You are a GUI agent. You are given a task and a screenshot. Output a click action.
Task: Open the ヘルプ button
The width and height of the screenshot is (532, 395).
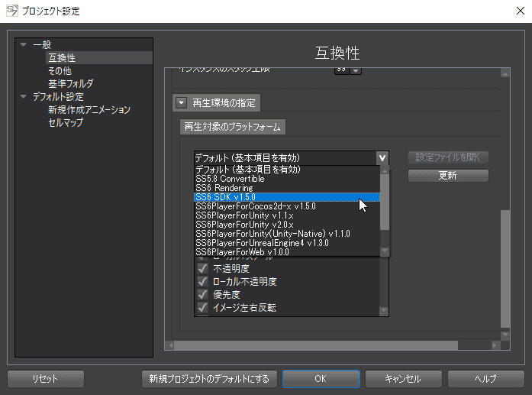486,379
